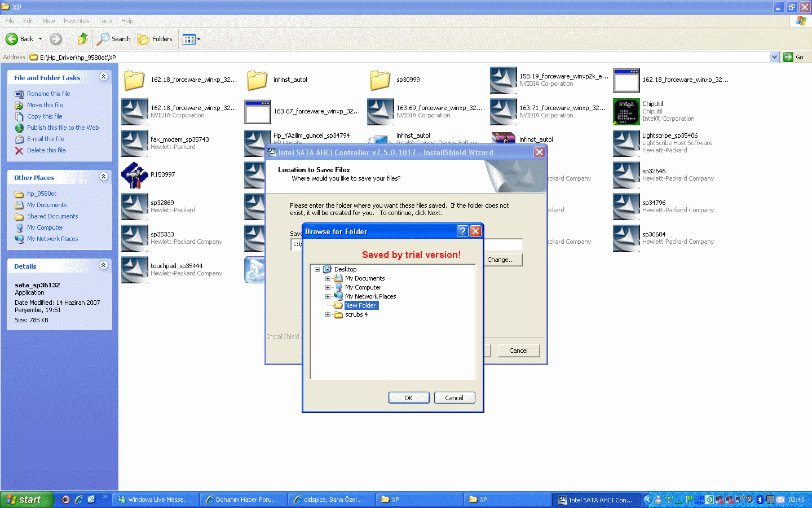Viewport: 812px width, 508px height.
Task: Select the 158.19_forceware_winxp2k installer icon
Action: [503, 80]
